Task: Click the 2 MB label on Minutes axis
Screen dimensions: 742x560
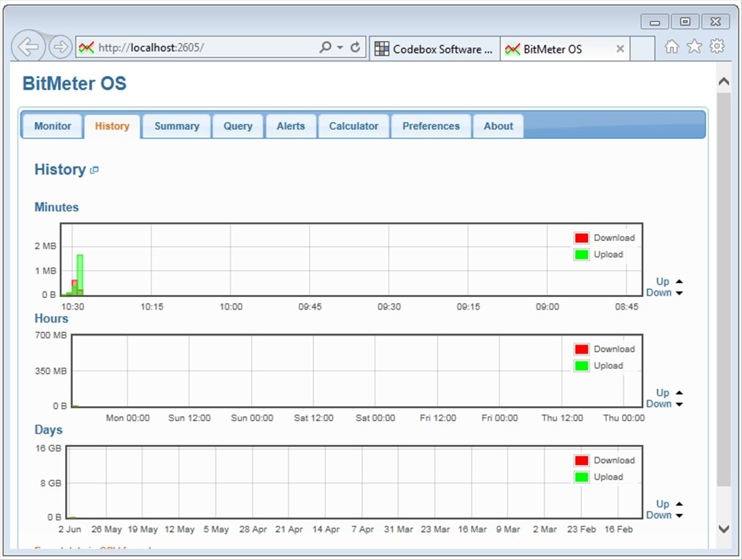Action: [45, 246]
